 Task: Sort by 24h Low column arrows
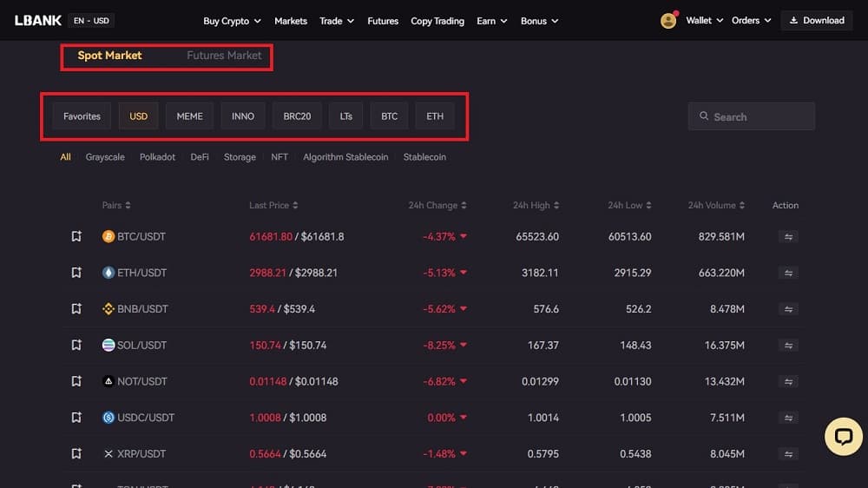click(648, 206)
